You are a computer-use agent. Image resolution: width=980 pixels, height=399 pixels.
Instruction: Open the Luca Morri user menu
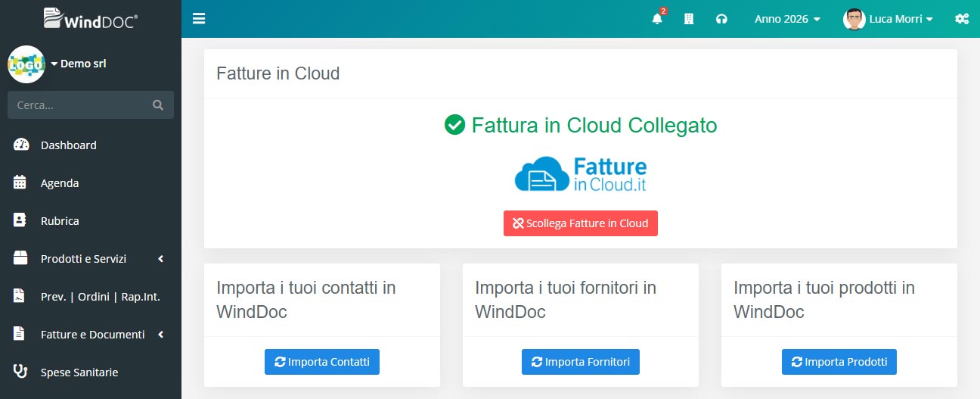click(x=889, y=19)
